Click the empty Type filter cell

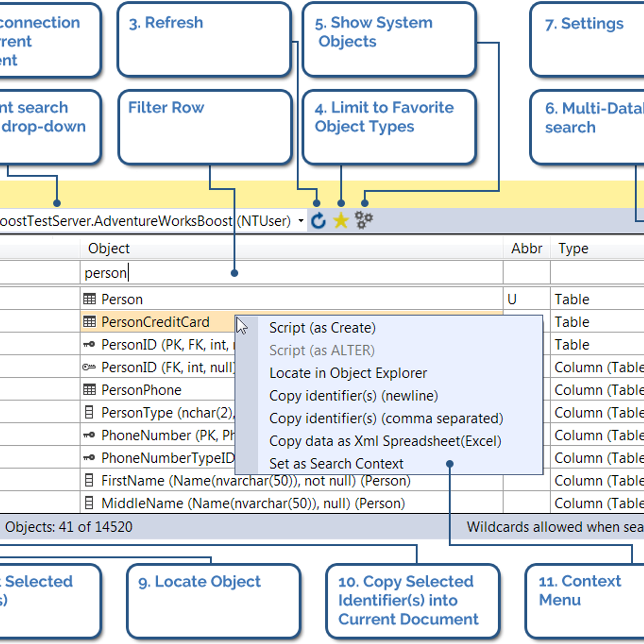point(597,273)
